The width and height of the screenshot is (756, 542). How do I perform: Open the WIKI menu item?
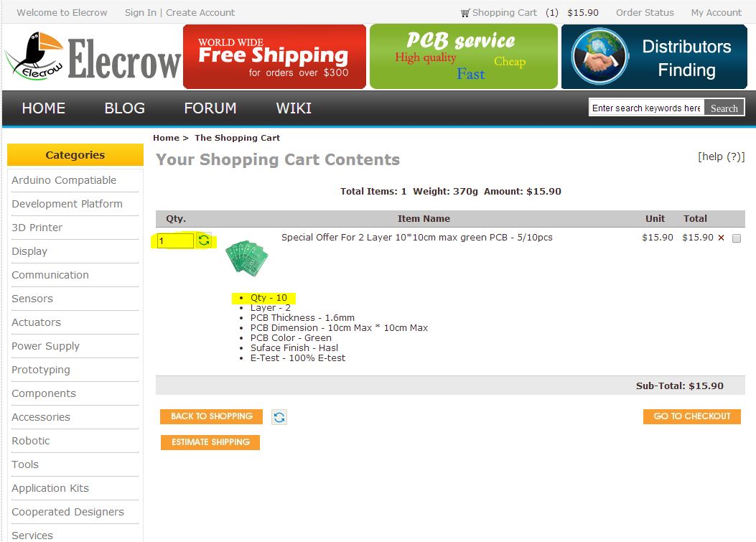[x=294, y=108]
